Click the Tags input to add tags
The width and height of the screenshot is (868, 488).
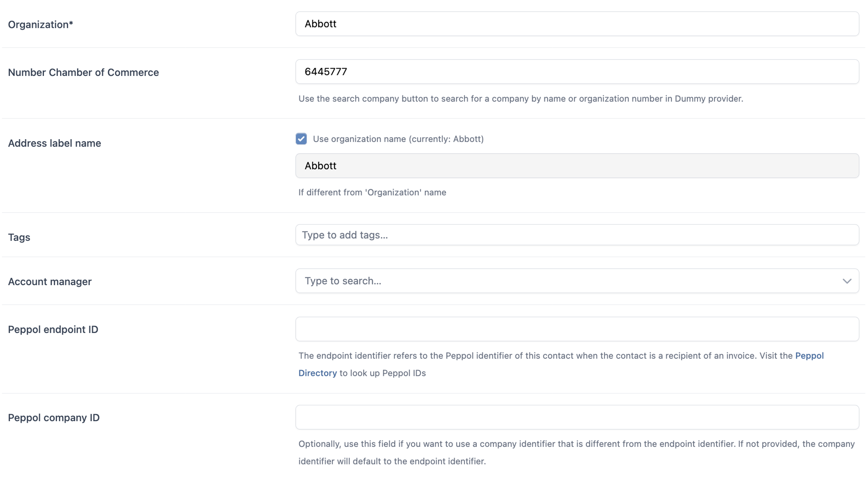tap(577, 235)
